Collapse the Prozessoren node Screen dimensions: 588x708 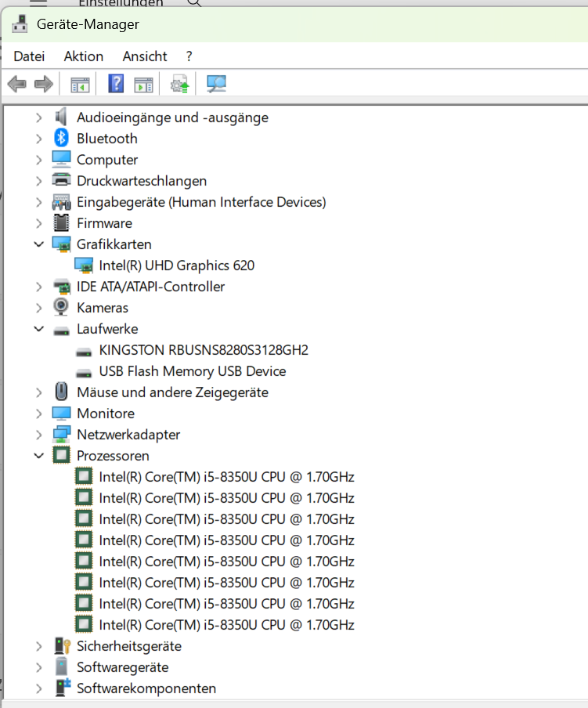39,456
